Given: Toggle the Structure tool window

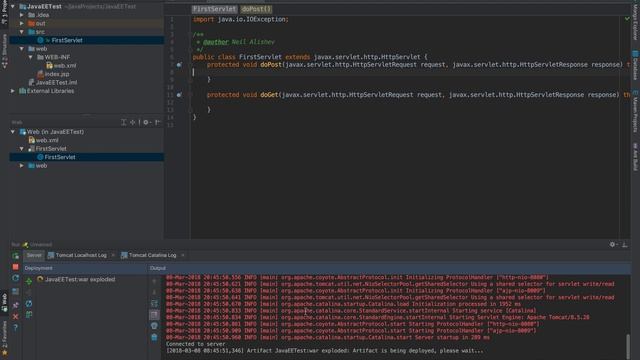Looking at the screenshot, I should [x=4, y=51].
